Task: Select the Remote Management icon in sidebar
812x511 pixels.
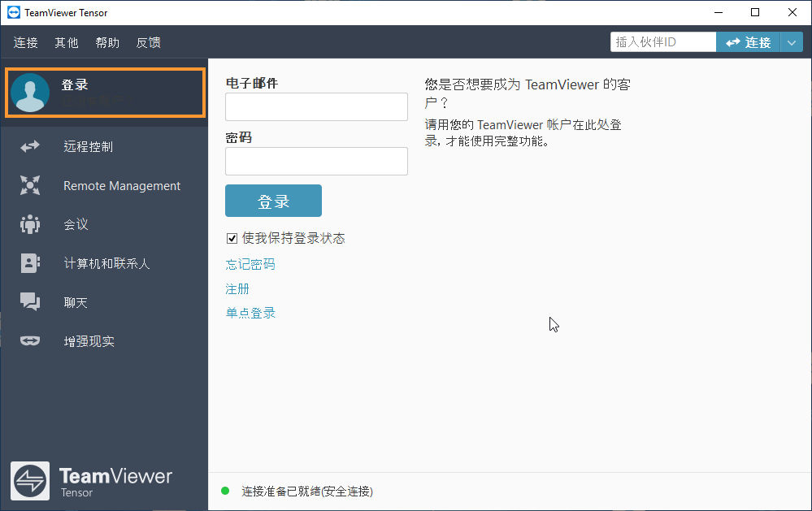Action: click(x=30, y=185)
